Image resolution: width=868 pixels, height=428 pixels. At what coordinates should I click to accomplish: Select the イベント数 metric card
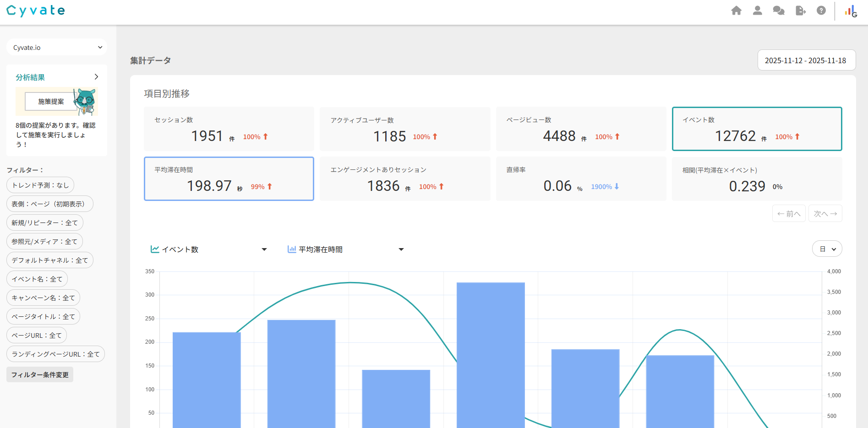click(757, 129)
